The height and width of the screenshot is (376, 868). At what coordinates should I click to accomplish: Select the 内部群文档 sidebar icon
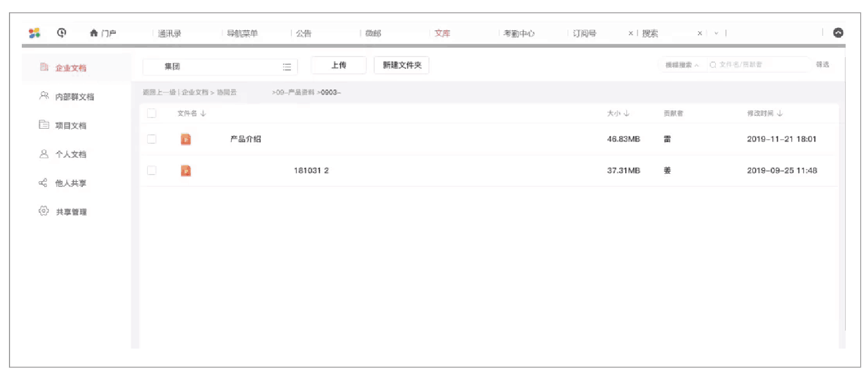pyautogui.click(x=44, y=96)
